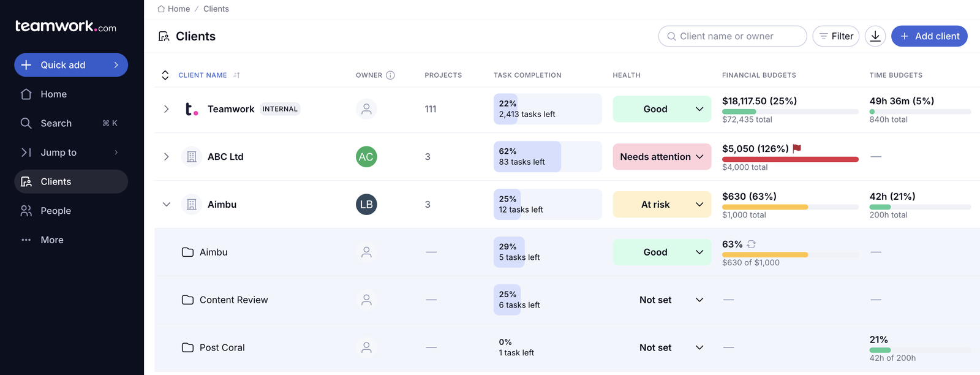The image size is (980, 375).
Task: Click the People icon in sidebar
Action: [27, 210]
